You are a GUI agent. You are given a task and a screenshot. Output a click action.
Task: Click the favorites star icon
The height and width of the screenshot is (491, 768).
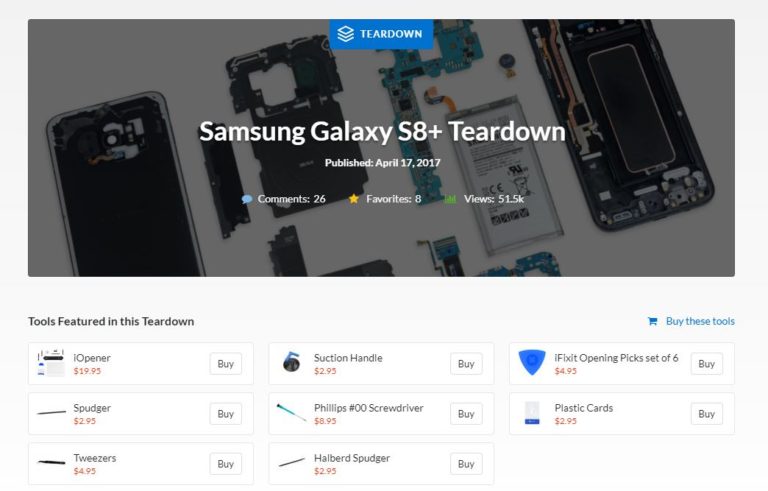point(354,198)
